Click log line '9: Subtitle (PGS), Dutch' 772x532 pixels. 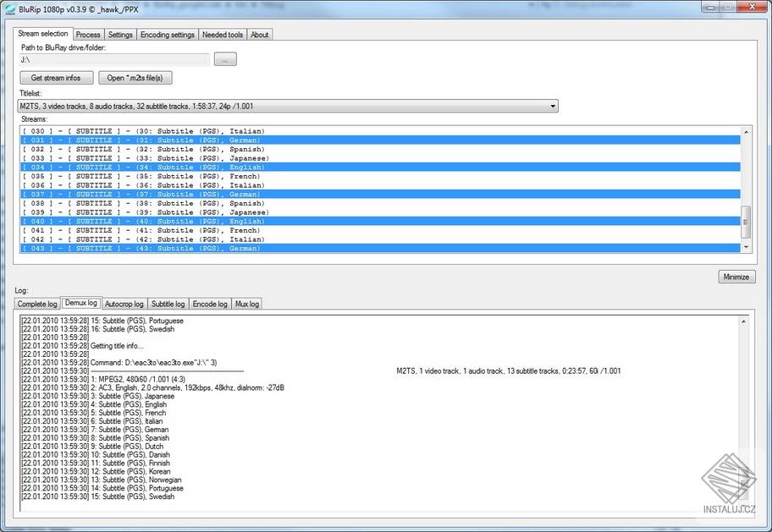pyautogui.click(x=92, y=447)
